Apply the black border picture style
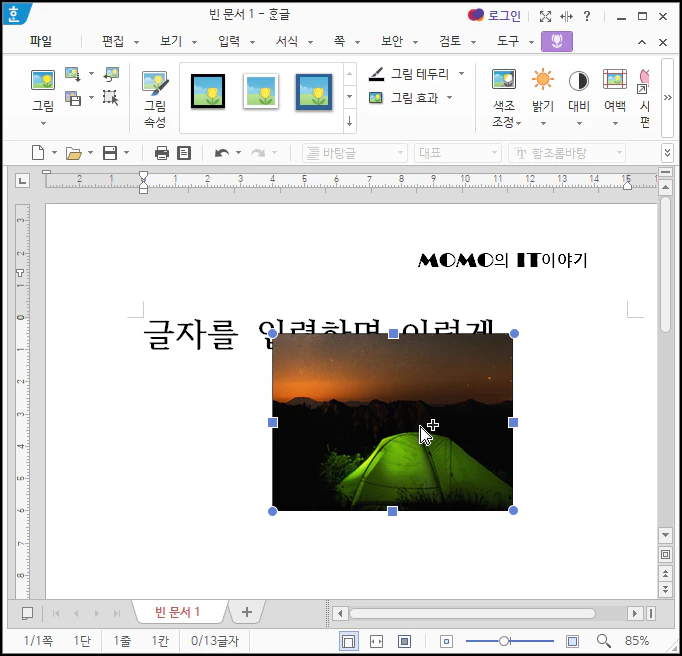Screen dimensions: 682x656 [208, 91]
